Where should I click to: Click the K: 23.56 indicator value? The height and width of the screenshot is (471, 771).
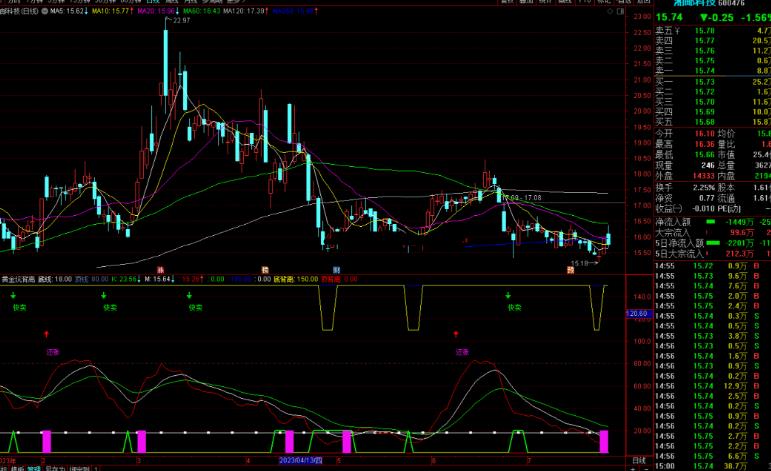coord(125,279)
